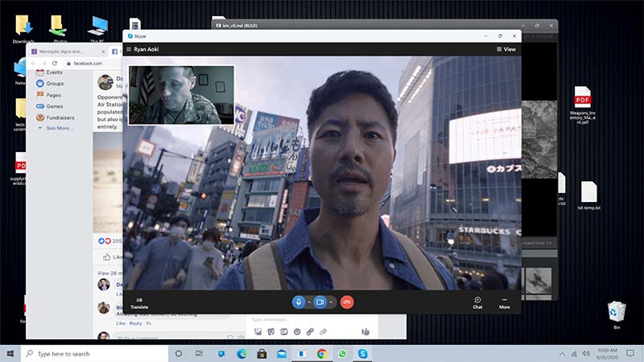Close the Meningitis Signs browser tab
This screenshot has height=362, width=644.
pos(104,51)
